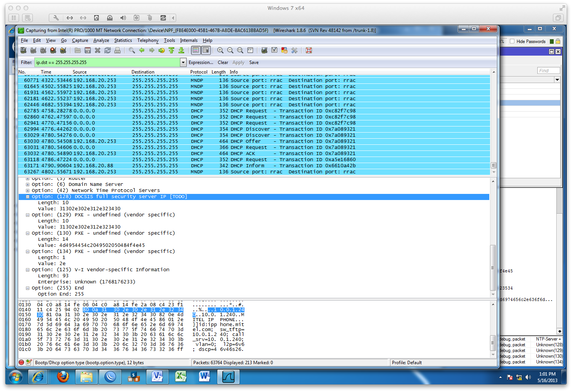Go to specific packet number icon
Viewport: 572px width, 392px height.
pos(161,50)
